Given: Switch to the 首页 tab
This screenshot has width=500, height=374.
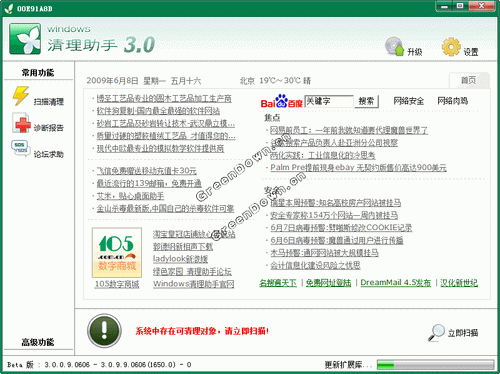Looking at the screenshot, I should point(469,80).
